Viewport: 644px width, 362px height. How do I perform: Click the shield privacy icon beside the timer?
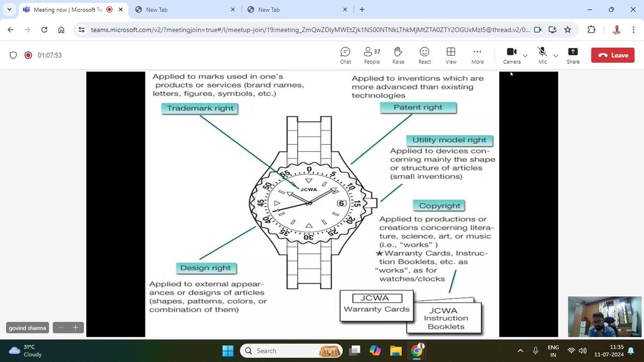(13, 55)
